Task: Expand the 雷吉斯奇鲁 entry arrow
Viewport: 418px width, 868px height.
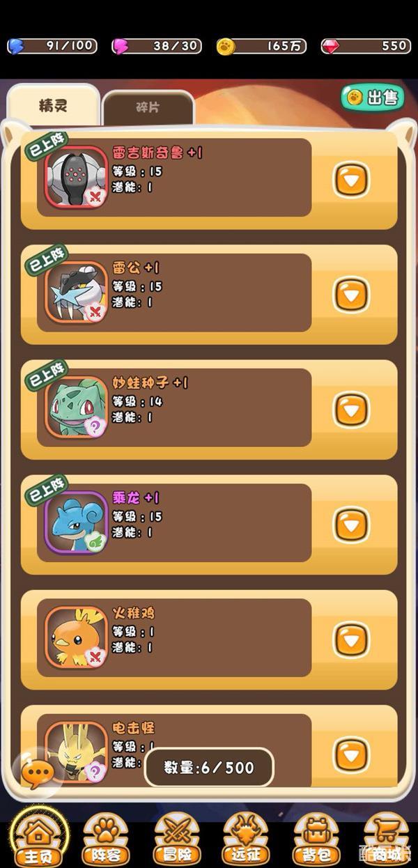Action: (x=351, y=180)
